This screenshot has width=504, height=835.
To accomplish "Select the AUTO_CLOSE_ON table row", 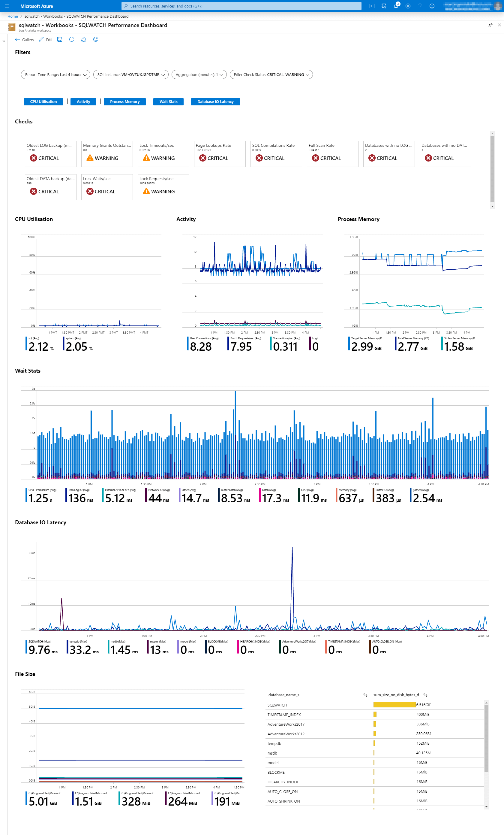I will click(375, 792).
